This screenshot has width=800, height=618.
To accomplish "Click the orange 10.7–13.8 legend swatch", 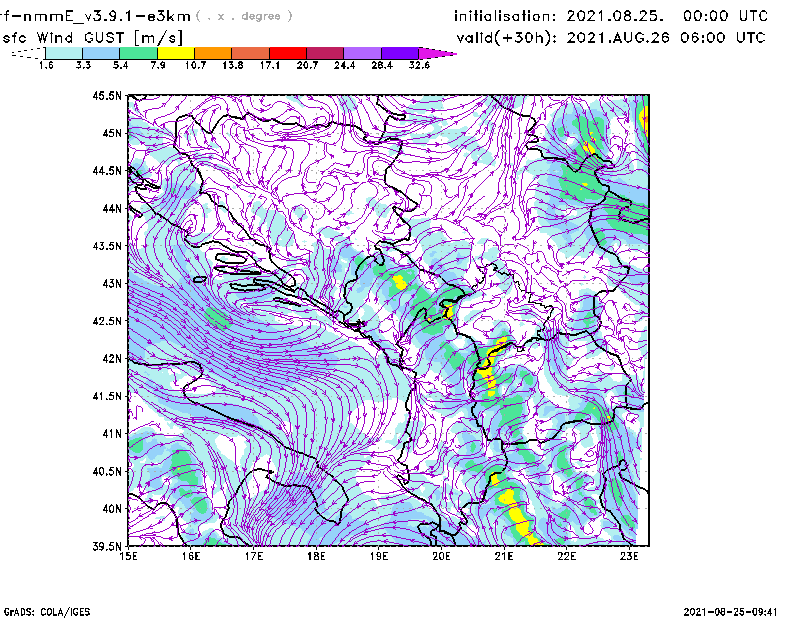I will (x=213, y=53).
